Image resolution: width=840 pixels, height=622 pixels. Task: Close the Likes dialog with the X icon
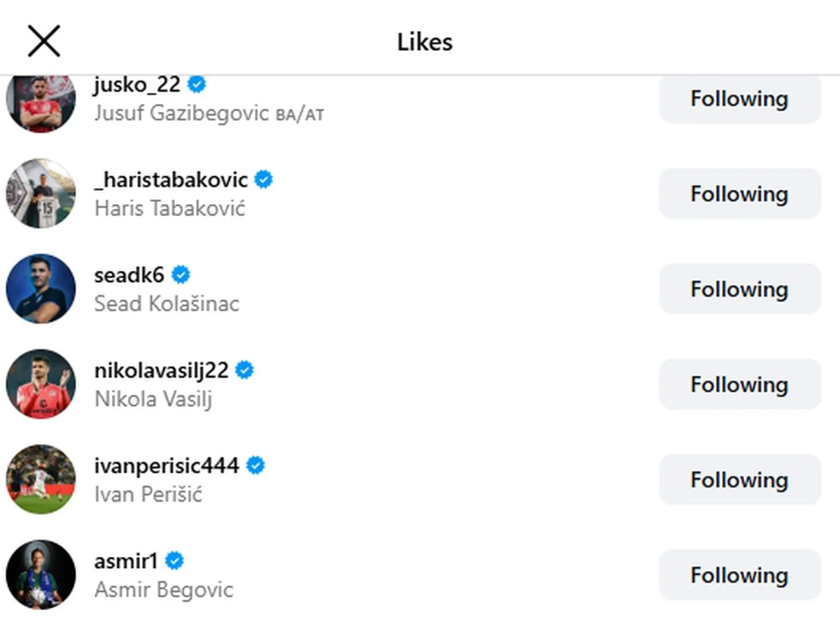pos(43,41)
